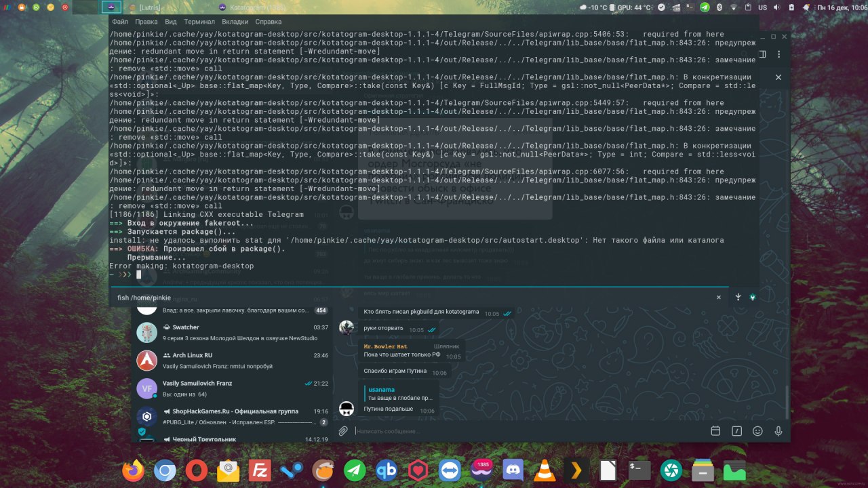Open ShopHackGames.Ru official group chat
This screenshot has height=488, width=868.
tap(232, 416)
